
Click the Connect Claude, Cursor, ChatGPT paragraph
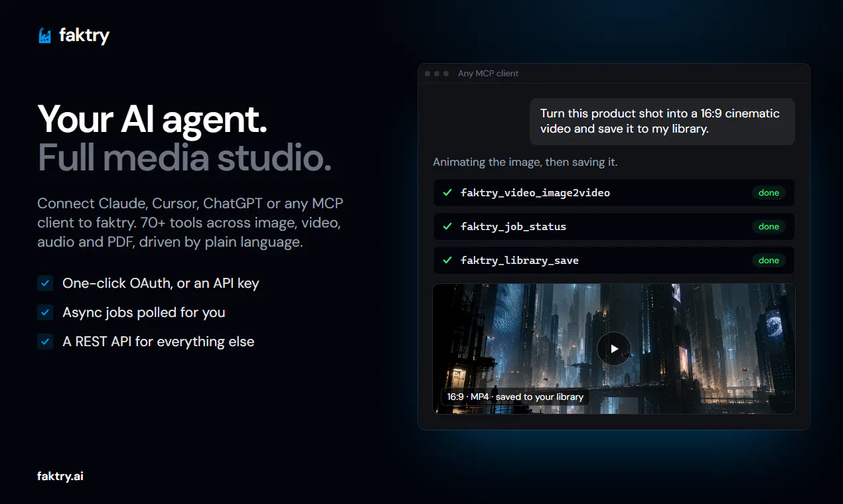coord(190,223)
